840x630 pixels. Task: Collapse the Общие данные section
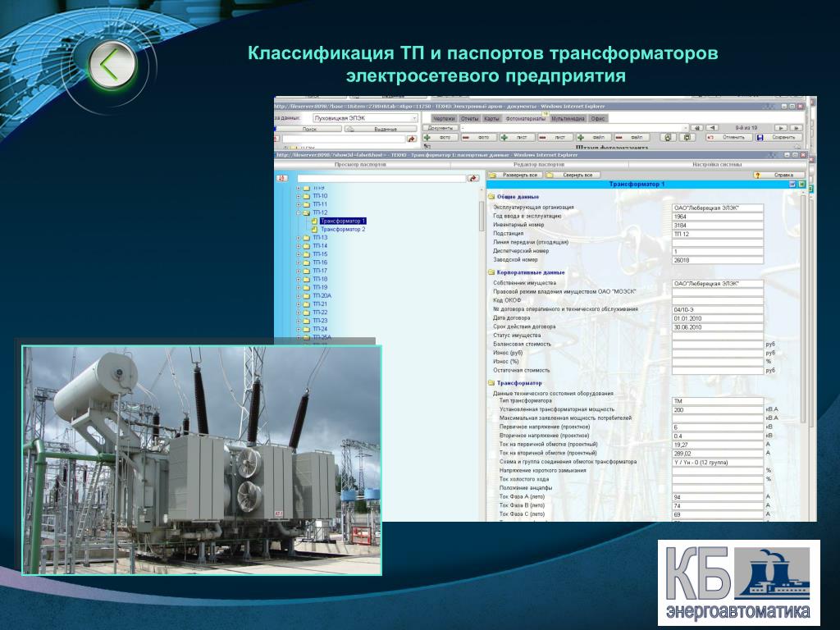click(491, 197)
